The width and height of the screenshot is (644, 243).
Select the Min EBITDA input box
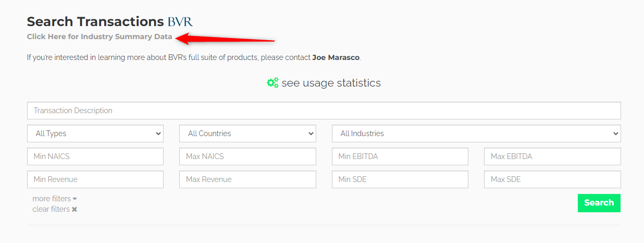pyautogui.click(x=400, y=156)
